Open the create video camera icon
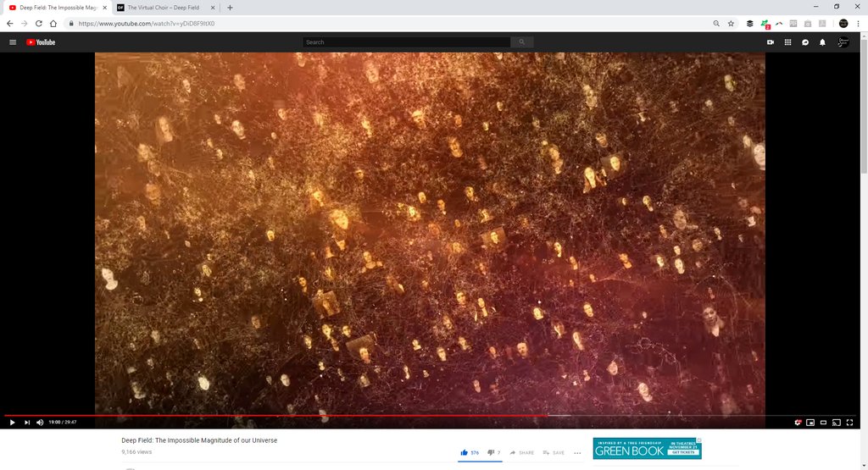 pyautogui.click(x=770, y=42)
